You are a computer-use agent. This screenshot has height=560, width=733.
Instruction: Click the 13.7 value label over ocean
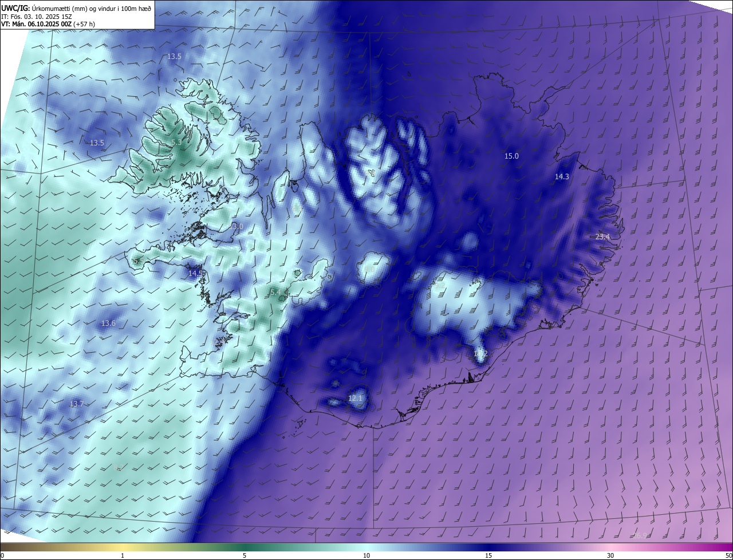(x=76, y=404)
